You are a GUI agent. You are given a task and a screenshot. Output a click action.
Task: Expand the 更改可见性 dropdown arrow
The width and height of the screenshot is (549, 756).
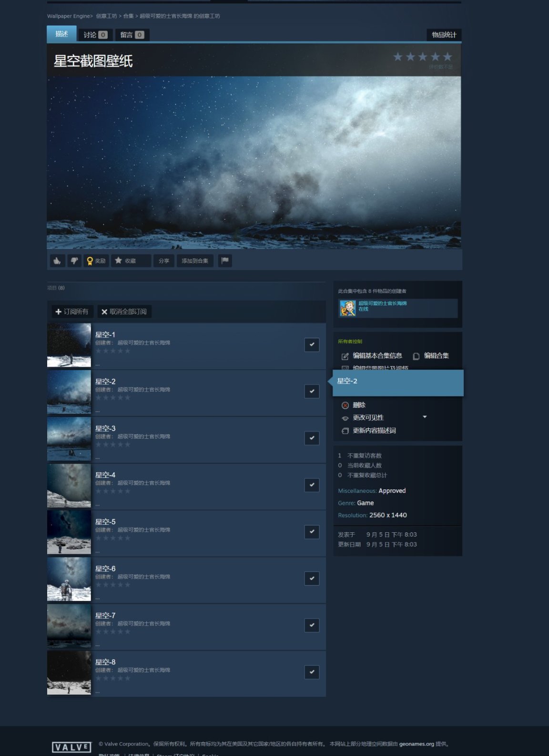pos(425,417)
